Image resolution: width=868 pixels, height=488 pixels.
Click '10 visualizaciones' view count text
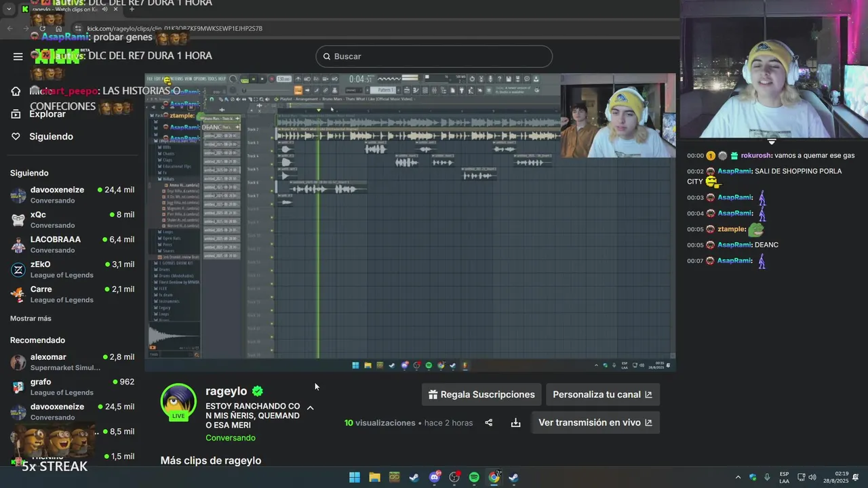(x=380, y=423)
